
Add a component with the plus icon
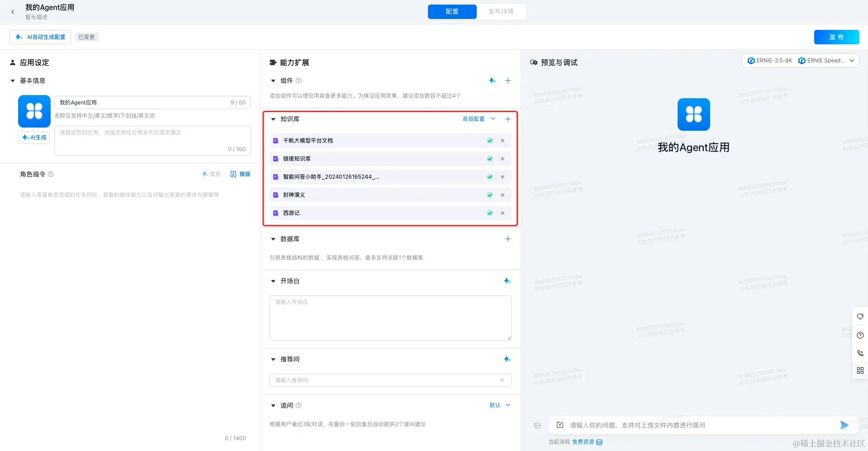508,81
